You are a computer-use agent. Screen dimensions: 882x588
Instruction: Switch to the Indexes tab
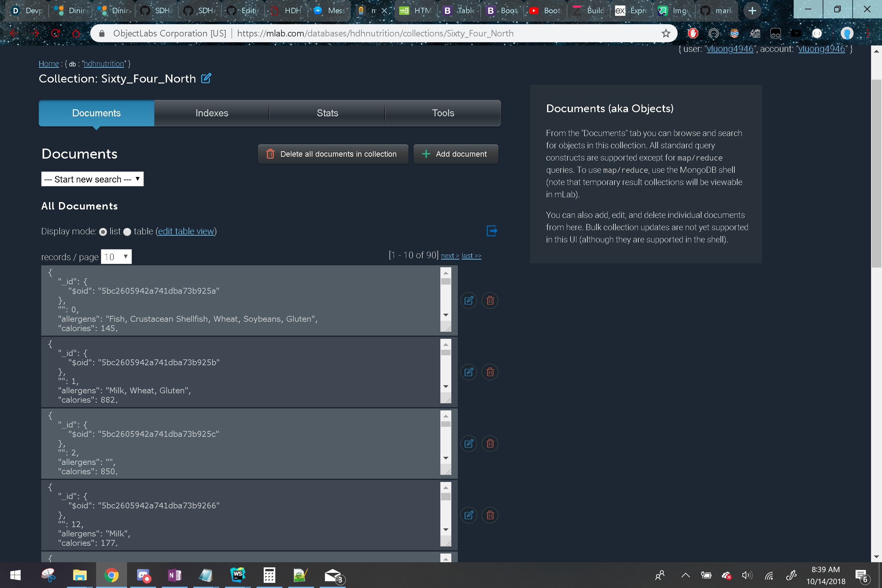pos(211,113)
